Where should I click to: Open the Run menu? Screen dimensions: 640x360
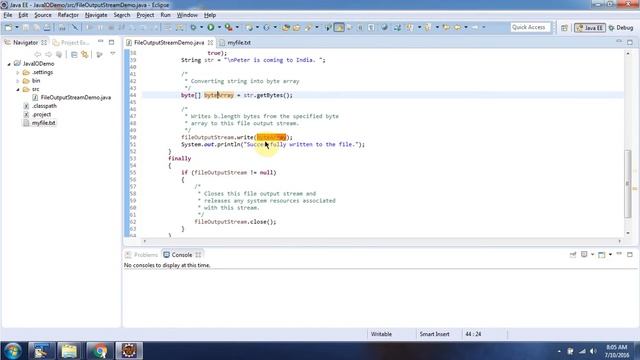(x=165, y=15)
